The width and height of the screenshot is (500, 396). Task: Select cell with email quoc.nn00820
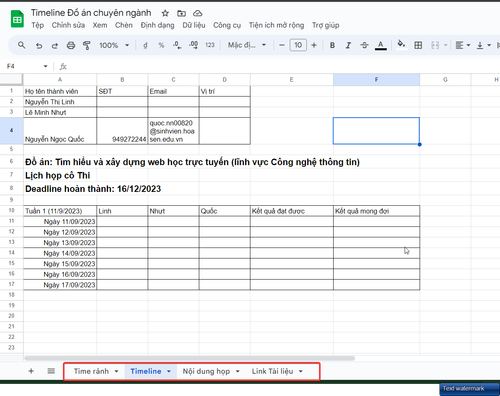click(173, 131)
